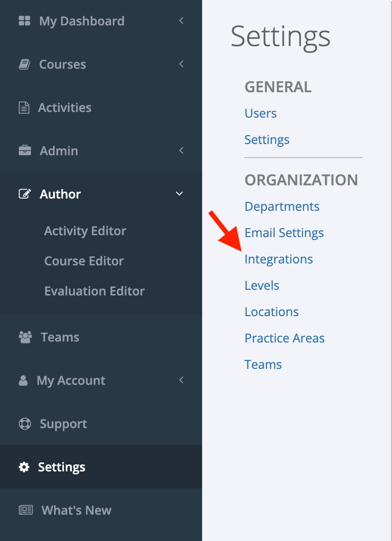Open the Practice Areas link

point(284,338)
